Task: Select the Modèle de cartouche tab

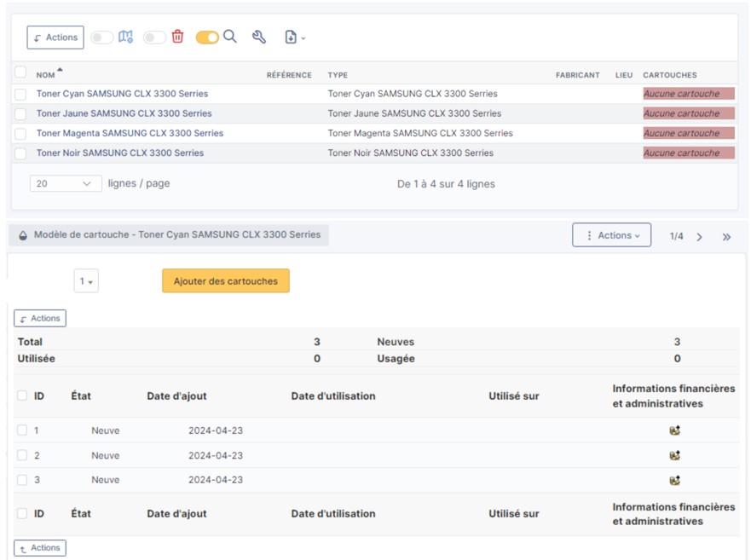Action: coord(169,235)
